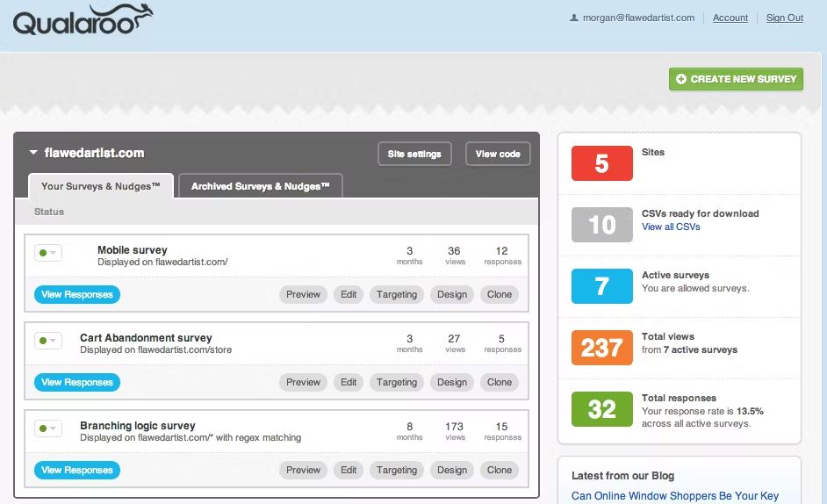Click 'from 7 active surveys' text

pyautogui.click(x=689, y=349)
